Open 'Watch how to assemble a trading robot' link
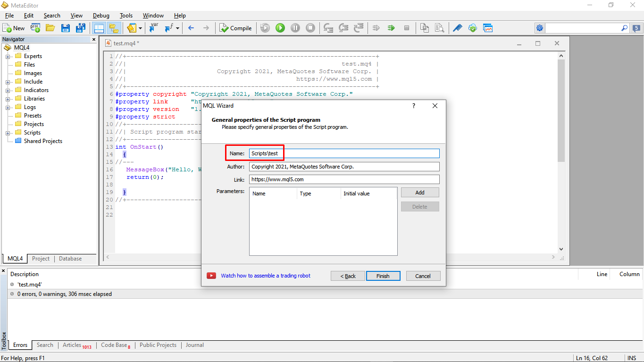644x362 pixels. pos(266,276)
